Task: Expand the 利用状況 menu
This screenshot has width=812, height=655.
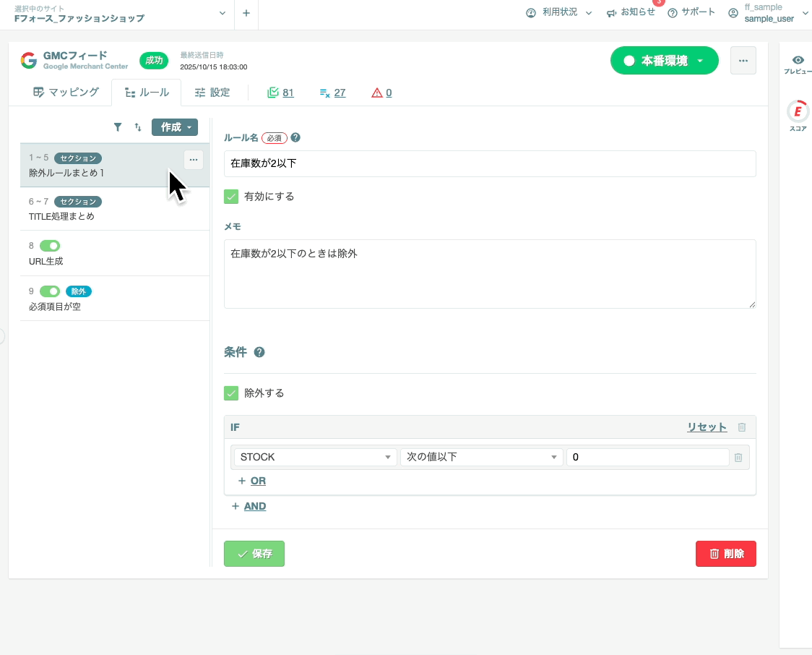Action: tap(558, 12)
